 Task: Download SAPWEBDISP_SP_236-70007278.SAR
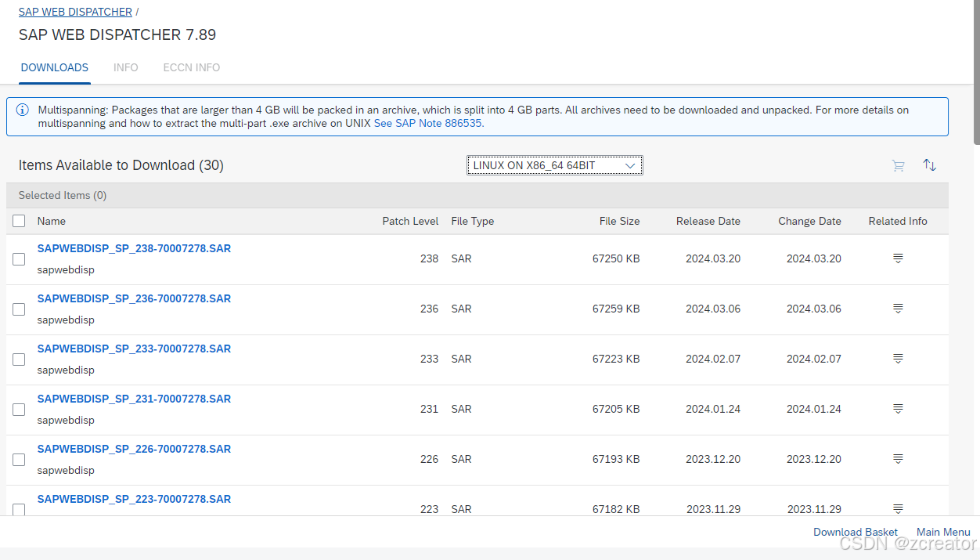[134, 298]
